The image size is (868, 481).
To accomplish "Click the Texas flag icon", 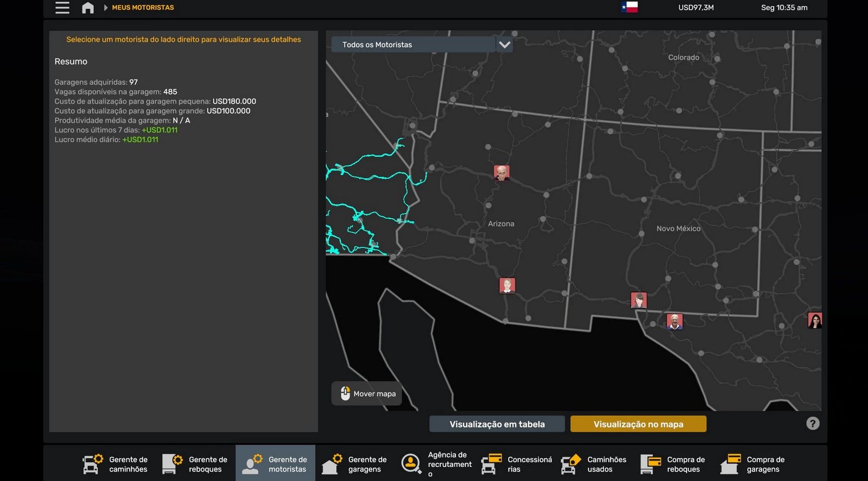I will (630, 7).
